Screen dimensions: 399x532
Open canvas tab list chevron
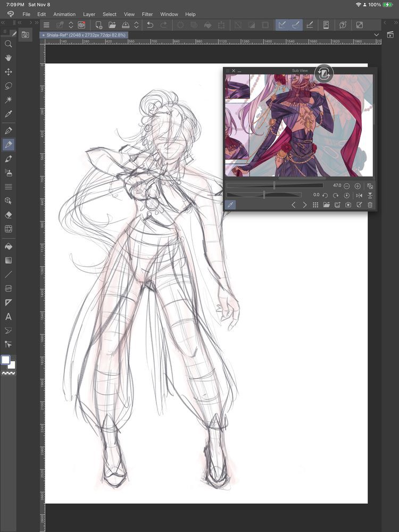coord(376,35)
